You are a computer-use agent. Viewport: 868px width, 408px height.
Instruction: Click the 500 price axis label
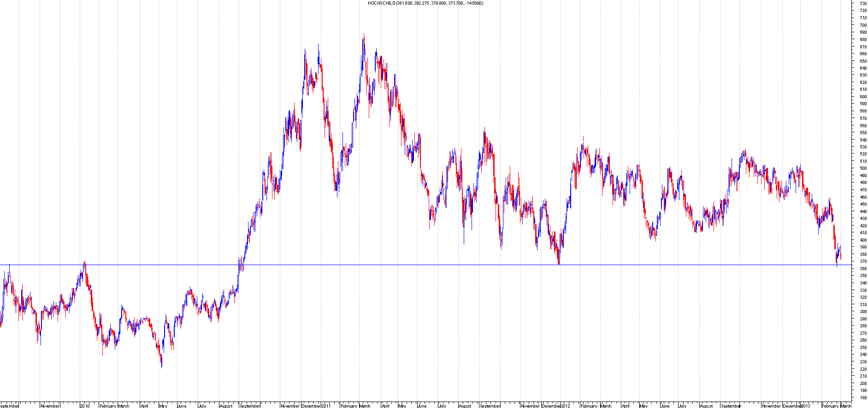tap(862, 168)
